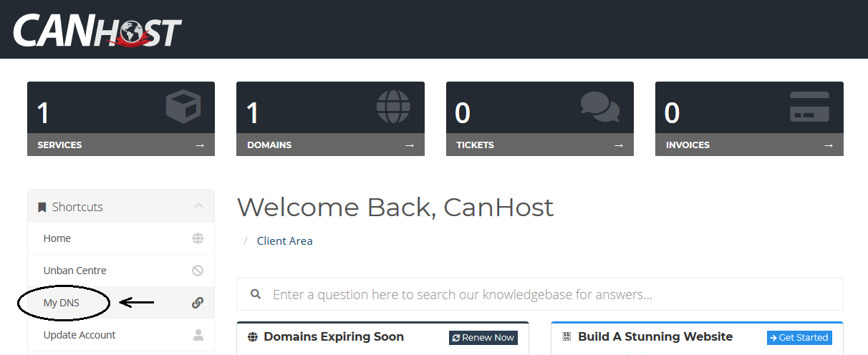Open My DNS shortcut
Viewport: 868px width, 355px height.
[121, 303]
